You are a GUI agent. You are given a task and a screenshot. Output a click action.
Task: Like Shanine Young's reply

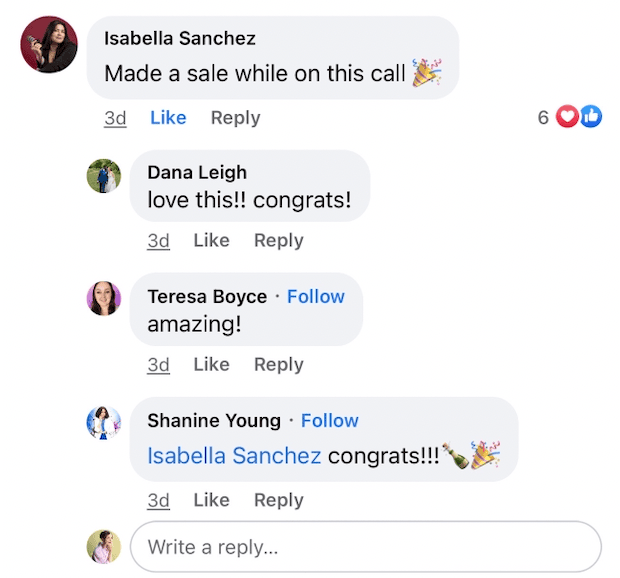[211, 500]
